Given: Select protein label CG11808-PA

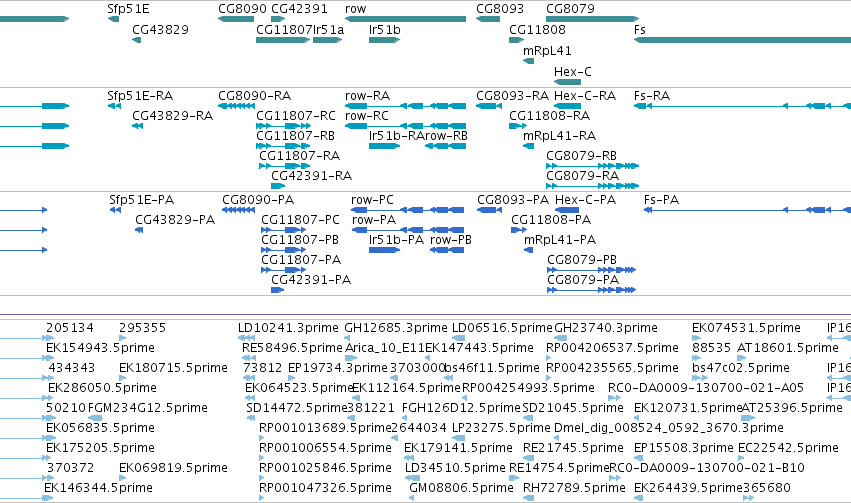Looking at the screenshot, I should 551,220.
